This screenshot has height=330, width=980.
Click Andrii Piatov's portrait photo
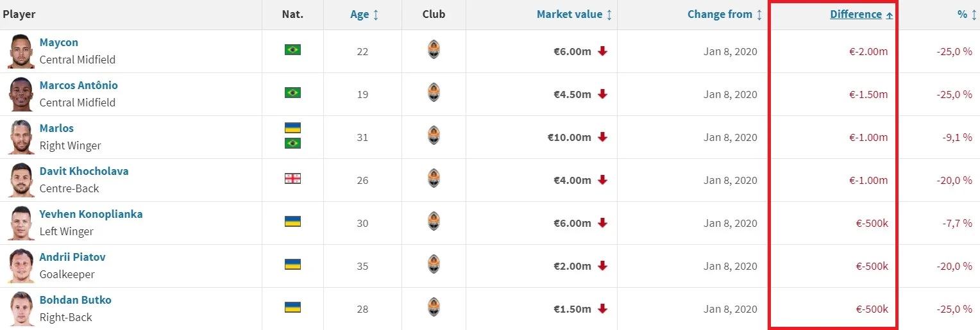21,266
